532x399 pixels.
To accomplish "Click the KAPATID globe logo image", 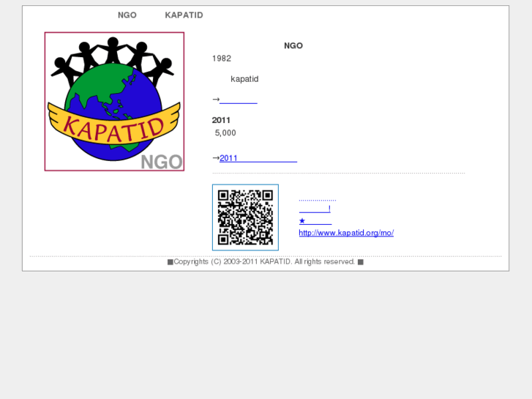I will pos(114,102).
